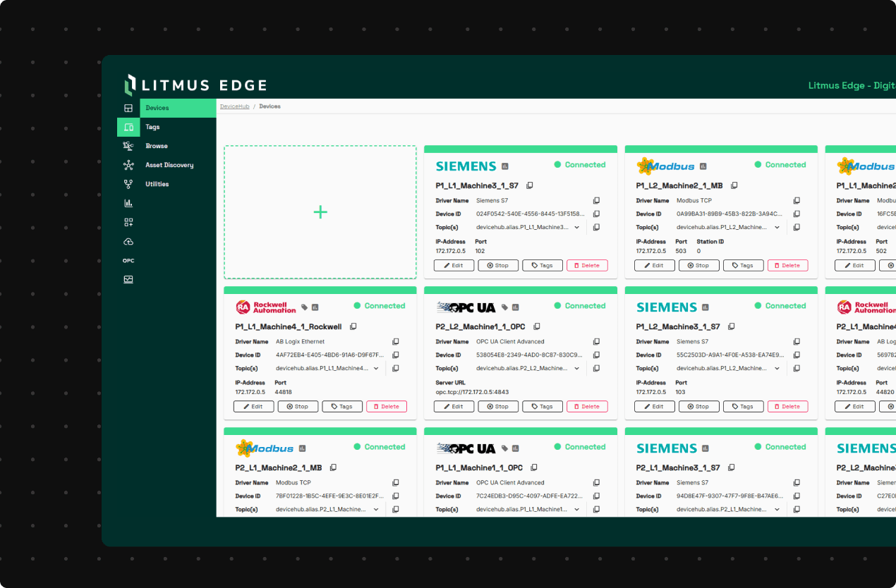Screen dimensions: 896x588
Task: Expand topics dropdown for P1_L2_Machine2_1_MB
Action: tap(777, 228)
